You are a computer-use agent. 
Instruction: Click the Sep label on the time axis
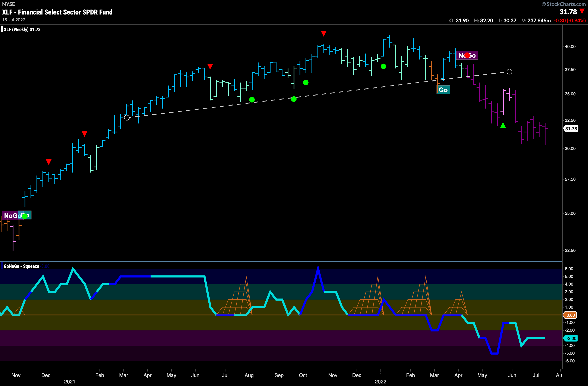click(279, 375)
